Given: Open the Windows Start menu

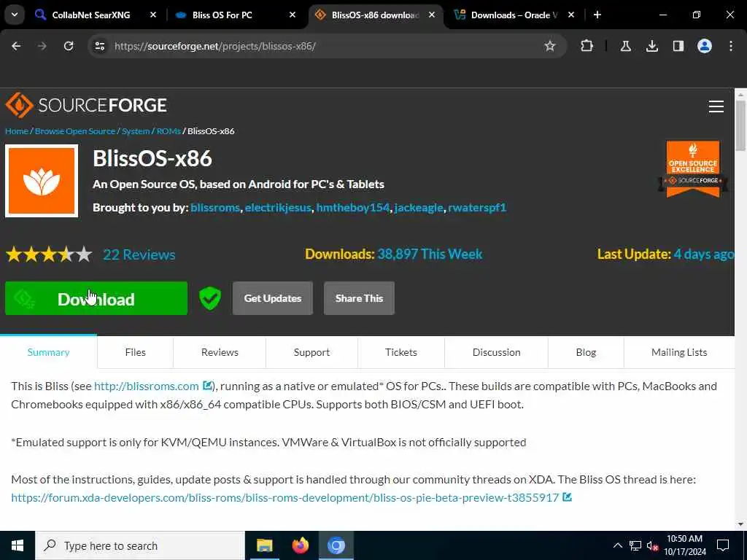Looking at the screenshot, I should (x=18, y=545).
